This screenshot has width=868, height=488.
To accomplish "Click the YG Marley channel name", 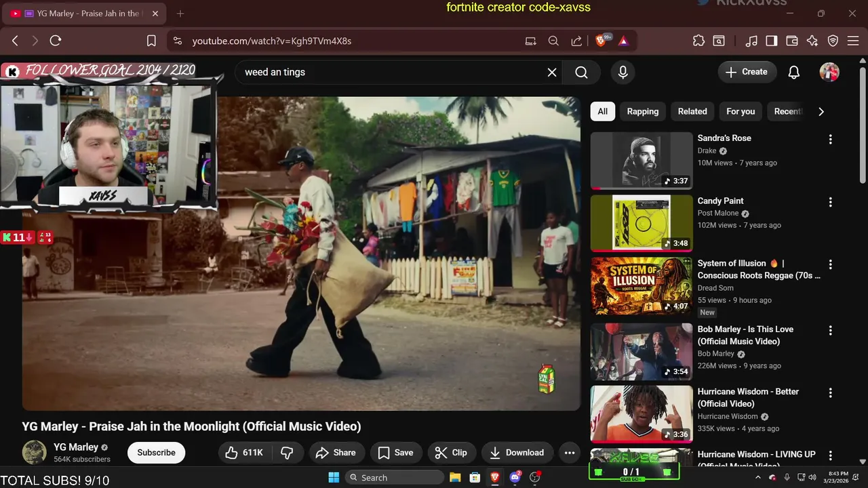I will 76,447.
